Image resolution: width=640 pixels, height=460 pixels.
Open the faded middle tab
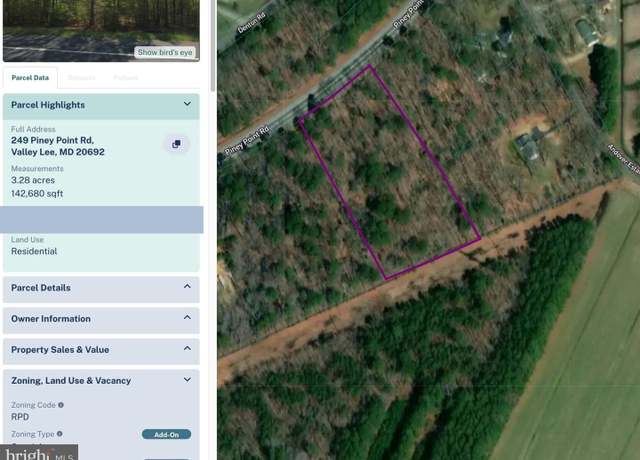pos(81,78)
